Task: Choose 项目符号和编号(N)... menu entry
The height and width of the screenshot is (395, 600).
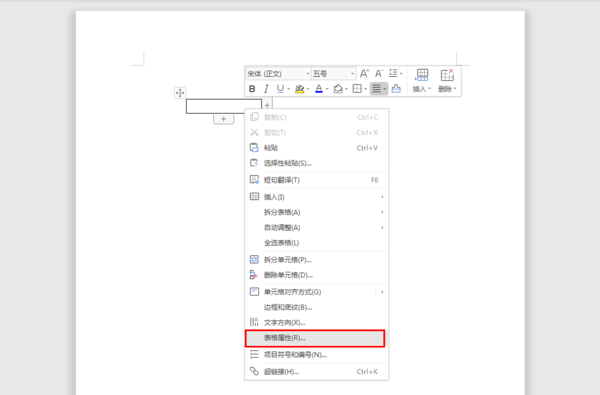Action: tap(316, 354)
